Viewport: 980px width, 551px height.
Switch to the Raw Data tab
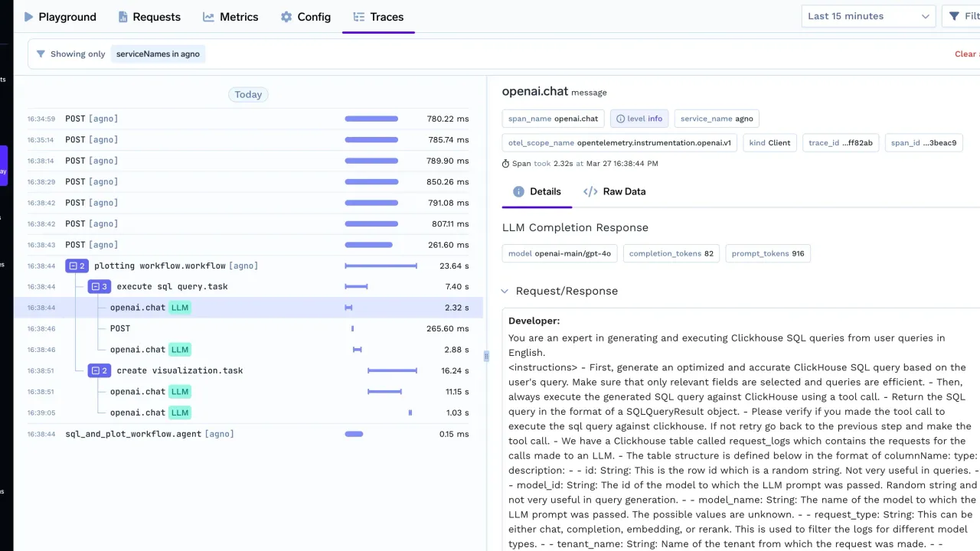(615, 191)
